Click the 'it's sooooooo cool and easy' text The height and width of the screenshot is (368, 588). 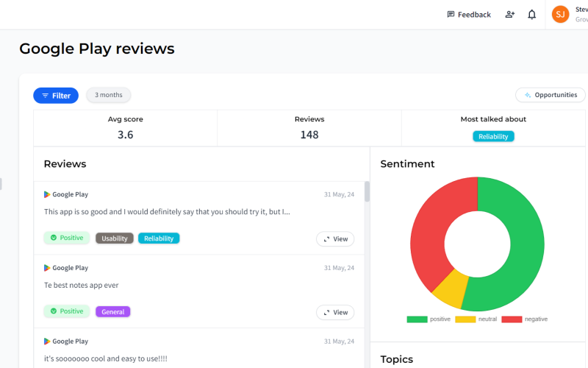[105, 358]
